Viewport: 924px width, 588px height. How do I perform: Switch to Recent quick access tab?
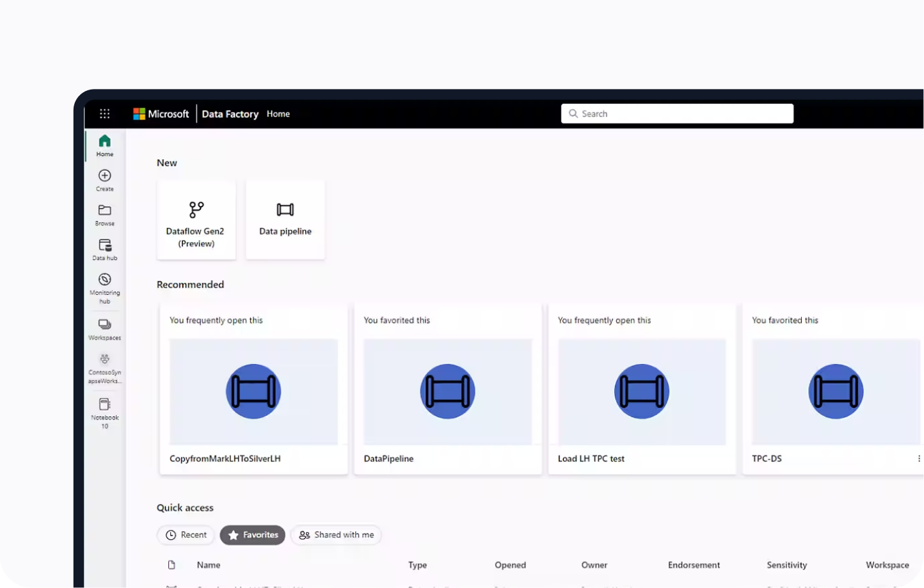point(186,535)
